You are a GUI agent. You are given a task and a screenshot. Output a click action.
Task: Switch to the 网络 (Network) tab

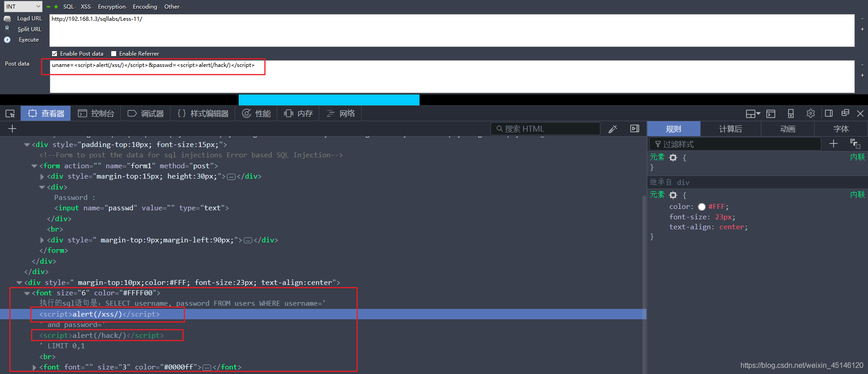tap(340, 114)
